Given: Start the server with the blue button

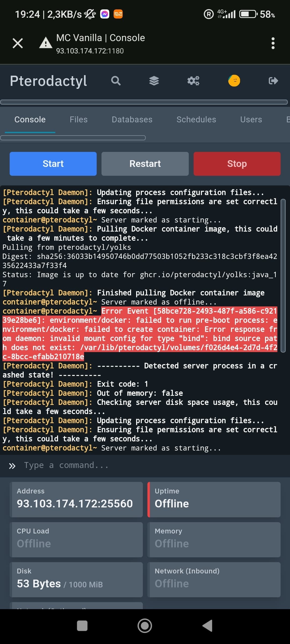Looking at the screenshot, I should [x=53, y=164].
